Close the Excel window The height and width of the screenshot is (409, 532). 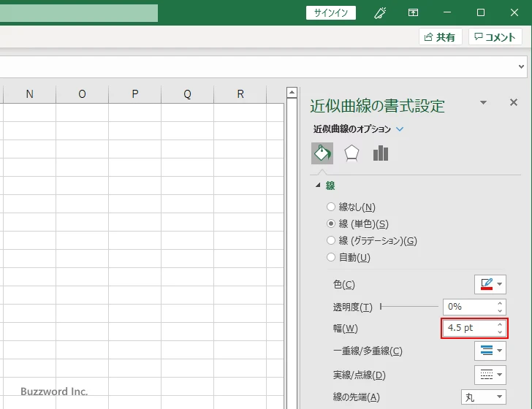[514, 12]
